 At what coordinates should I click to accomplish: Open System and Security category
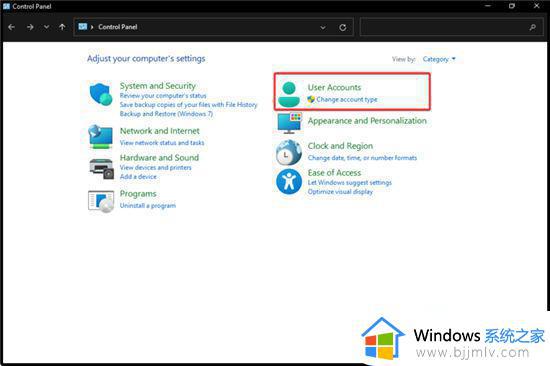tap(157, 86)
